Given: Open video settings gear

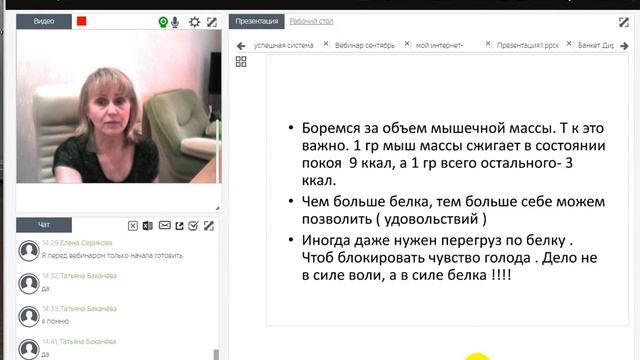Looking at the screenshot, I should tap(195, 22).
